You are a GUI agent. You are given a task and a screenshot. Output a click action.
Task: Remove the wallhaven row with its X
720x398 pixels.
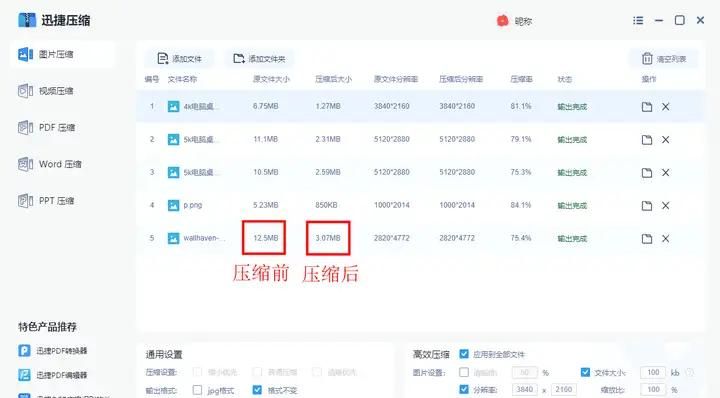click(665, 239)
